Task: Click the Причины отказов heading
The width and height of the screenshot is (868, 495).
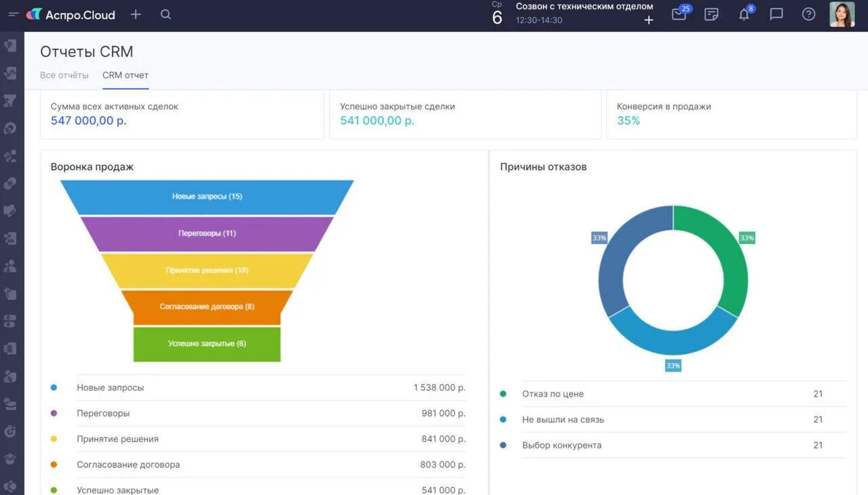Action: click(543, 167)
